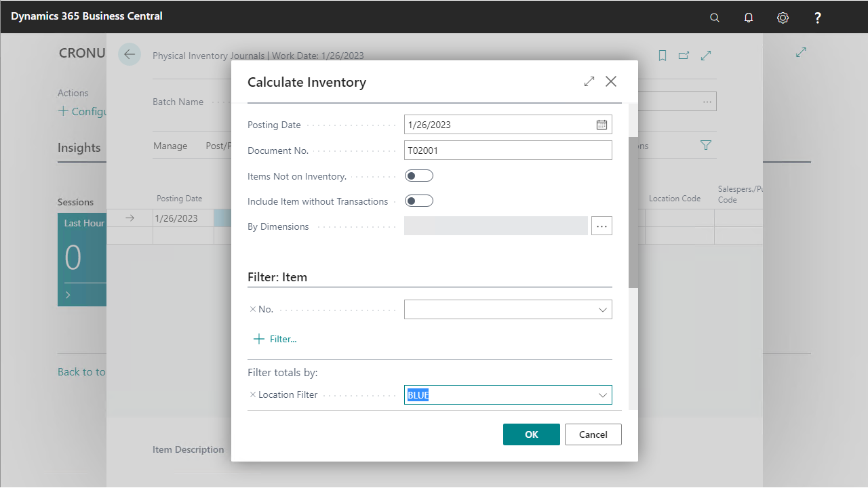Open journal page in new window
Screen dimensions: 868x488
[x=684, y=56]
